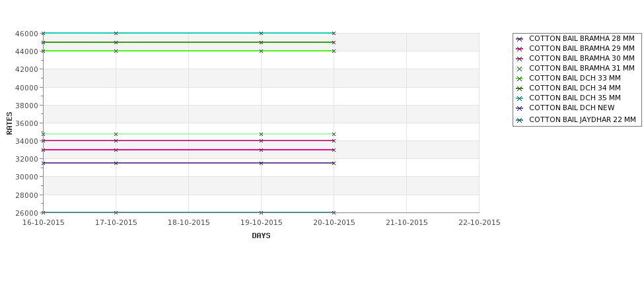
Task: Click the RATES y-axis title
Action: [x=10, y=123]
